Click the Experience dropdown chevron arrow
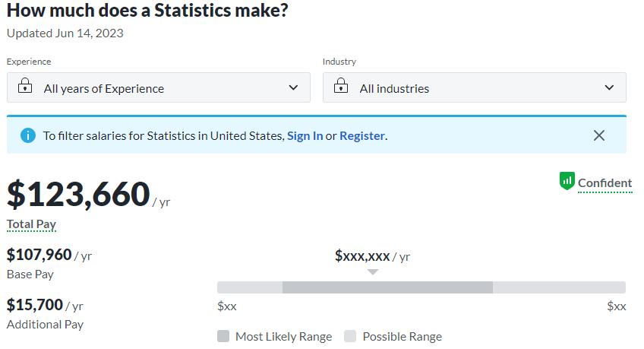 pyautogui.click(x=294, y=87)
